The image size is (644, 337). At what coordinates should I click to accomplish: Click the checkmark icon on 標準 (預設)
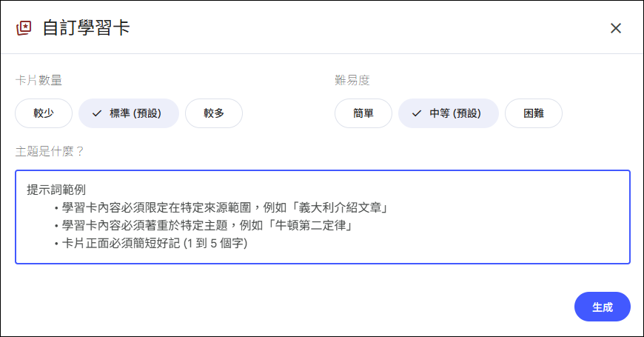pyautogui.click(x=96, y=113)
